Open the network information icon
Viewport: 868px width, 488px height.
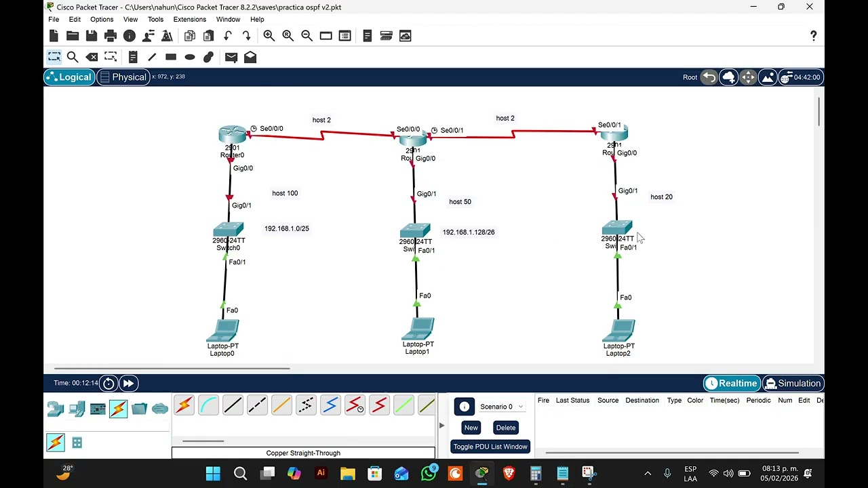click(x=130, y=36)
